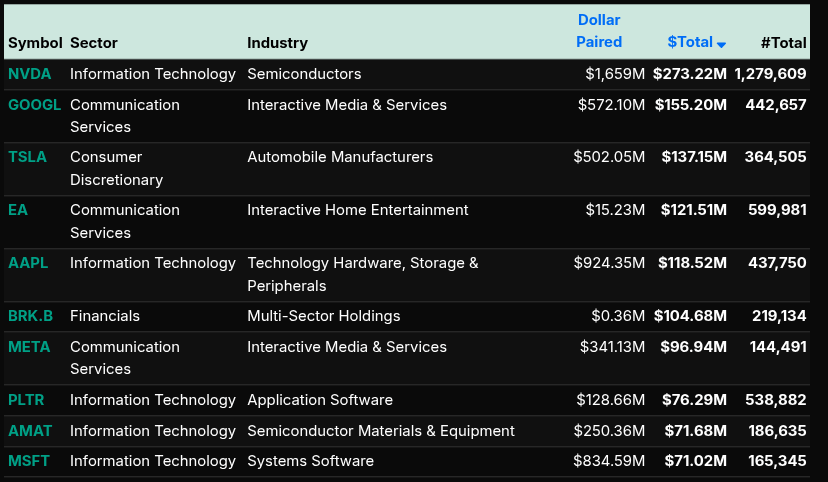Select the TSLA symbol link
The height and width of the screenshot is (482, 828).
[x=27, y=157]
